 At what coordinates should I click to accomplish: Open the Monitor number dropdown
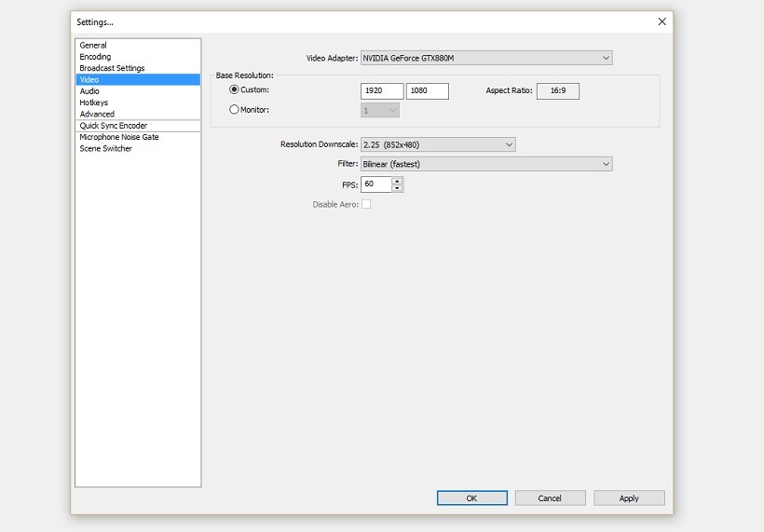(x=380, y=110)
